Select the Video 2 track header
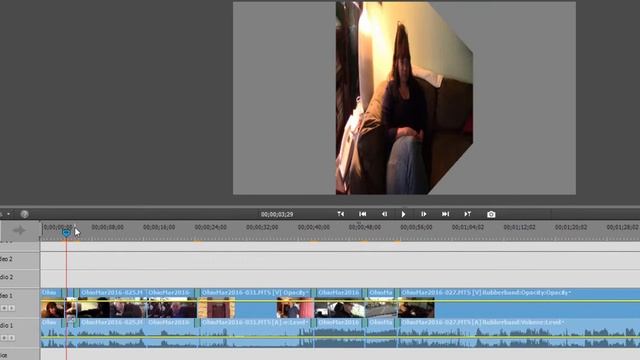Image resolution: width=640 pixels, height=360 pixels. tap(20, 259)
